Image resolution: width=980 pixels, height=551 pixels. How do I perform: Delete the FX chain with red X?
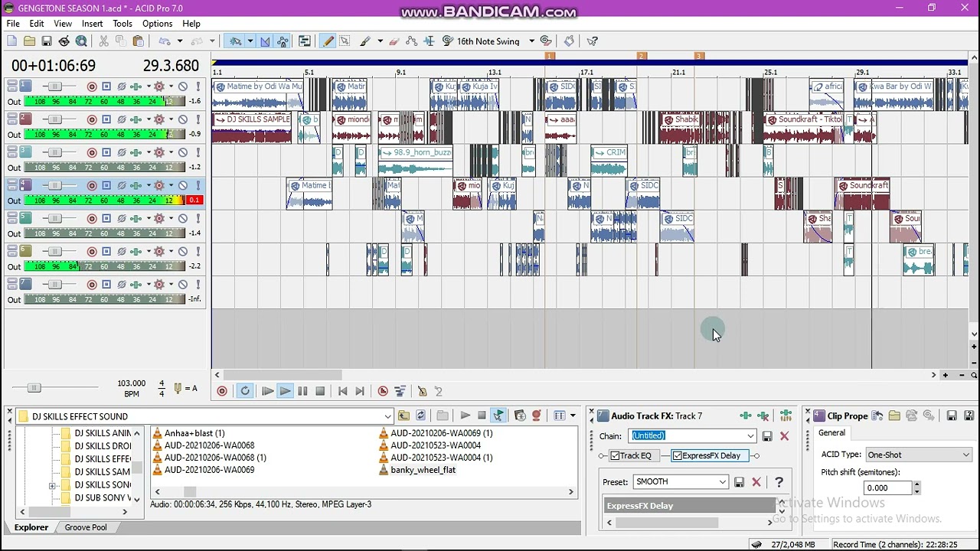click(784, 436)
